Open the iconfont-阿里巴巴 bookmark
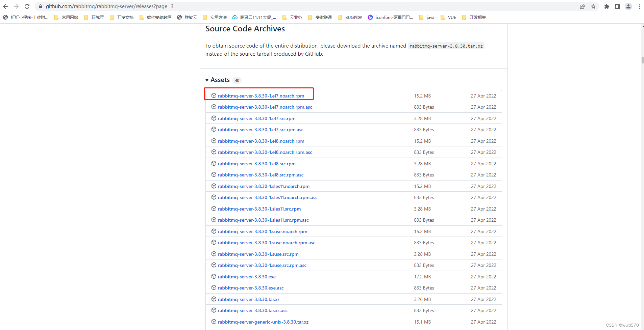The width and height of the screenshot is (644, 330). (x=391, y=17)
